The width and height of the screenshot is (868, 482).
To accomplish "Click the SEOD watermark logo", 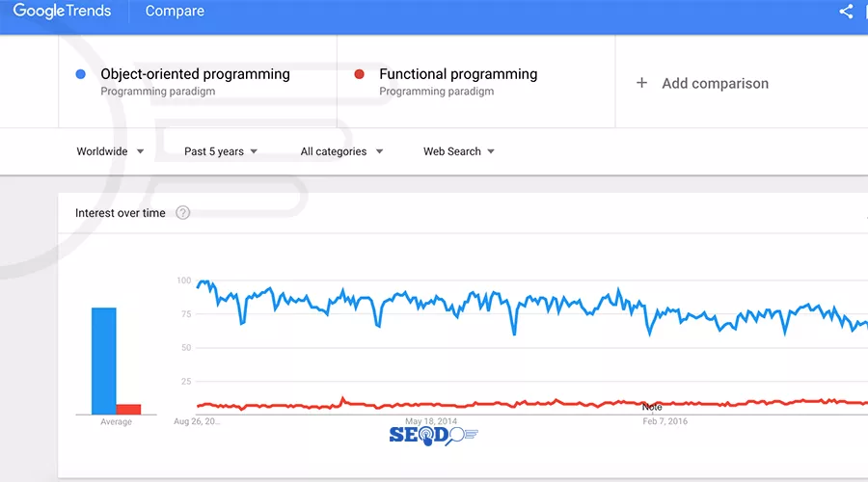I will pos(433,436).
